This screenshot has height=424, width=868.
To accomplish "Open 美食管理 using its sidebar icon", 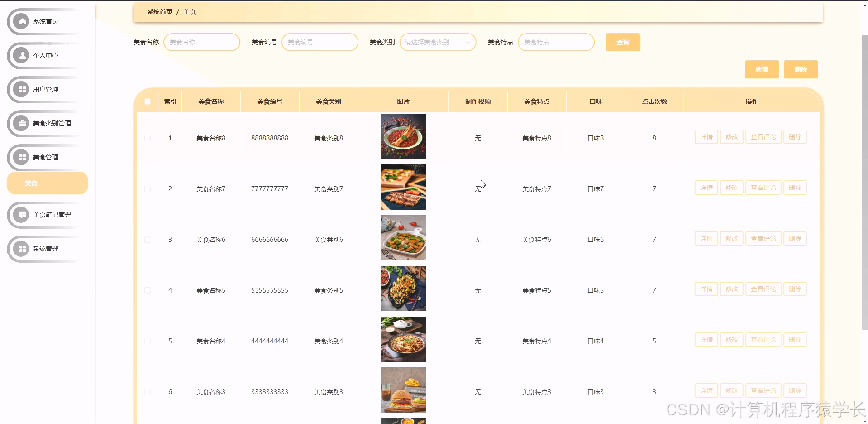I will coord(21,157).
